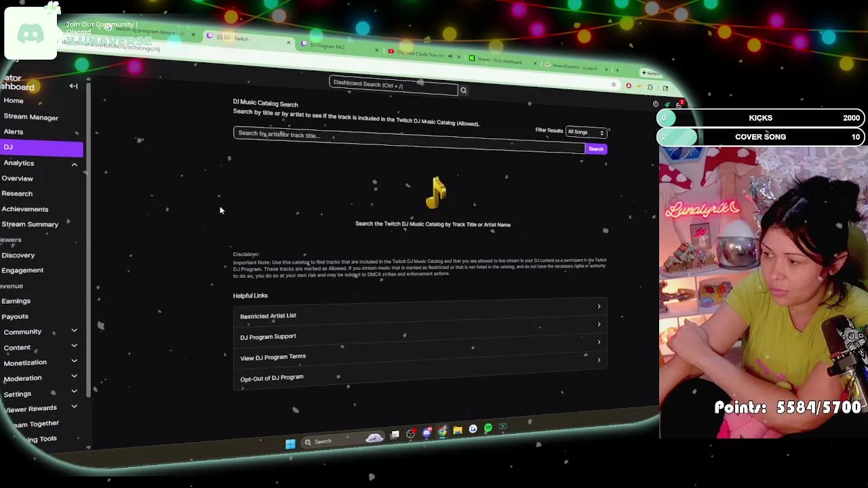Viewport: 868px width, 488px height.
Task: Close the DJ - Twitch tab
Action: [288, 43]
